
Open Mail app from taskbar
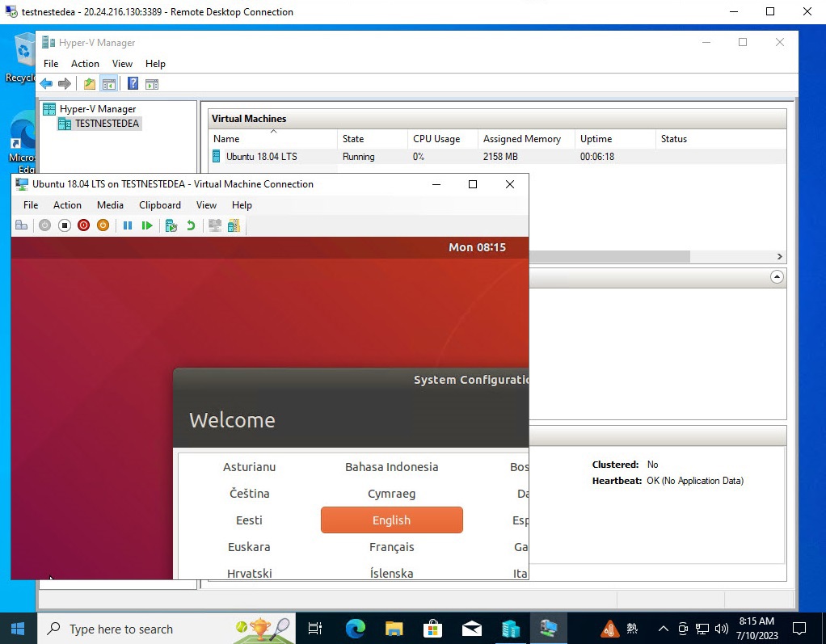coord(471,629)
